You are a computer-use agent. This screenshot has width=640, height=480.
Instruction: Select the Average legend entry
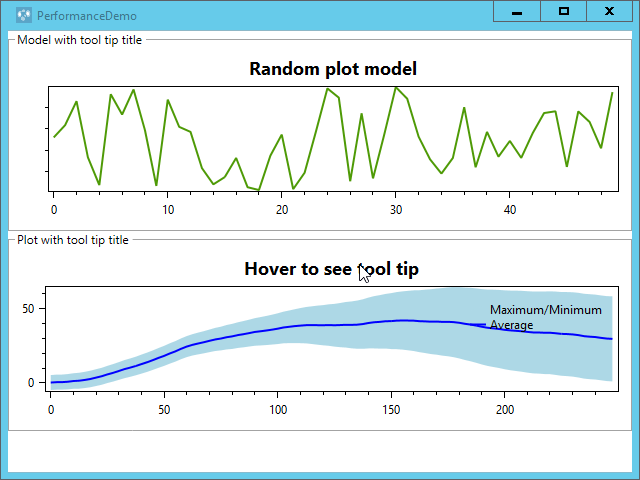[511, 325]
